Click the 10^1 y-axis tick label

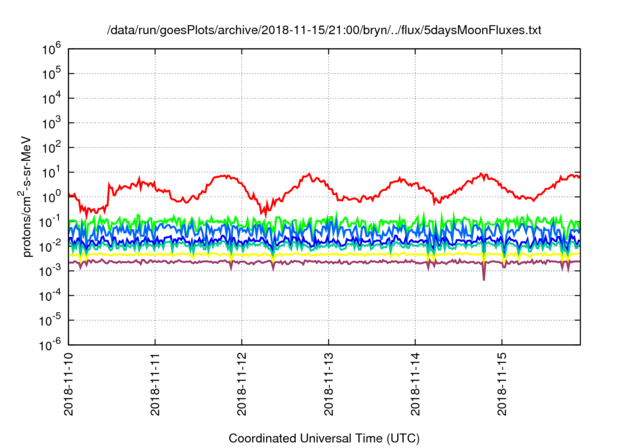tap(51, 172)
